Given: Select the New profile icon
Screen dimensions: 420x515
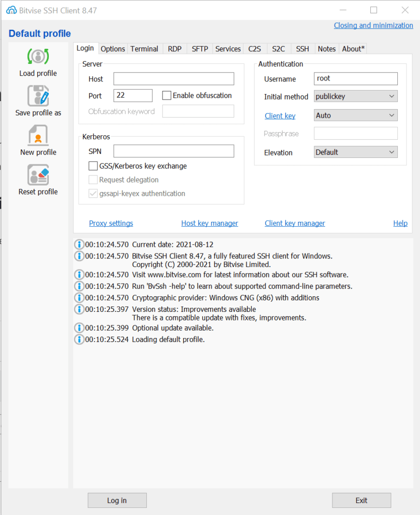Looking at the screenshot, I should tap(38, 135).
